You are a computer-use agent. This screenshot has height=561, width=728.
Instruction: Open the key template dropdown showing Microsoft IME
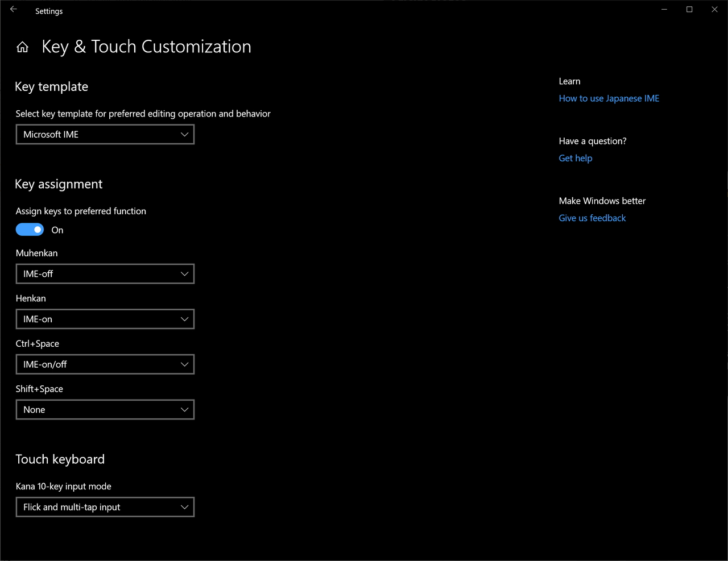coord(105,134)
